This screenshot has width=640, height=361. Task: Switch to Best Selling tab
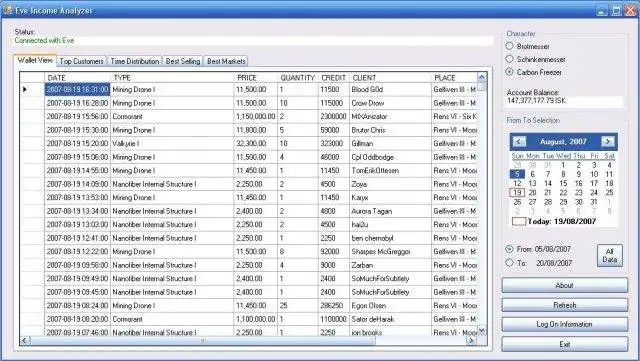(183, 61)
